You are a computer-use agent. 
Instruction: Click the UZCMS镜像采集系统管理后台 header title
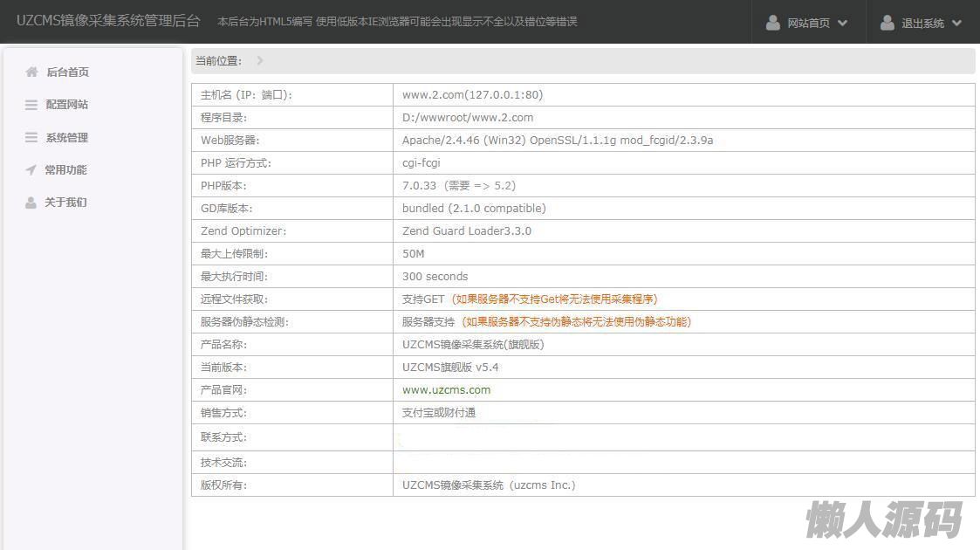click(108, 21)
